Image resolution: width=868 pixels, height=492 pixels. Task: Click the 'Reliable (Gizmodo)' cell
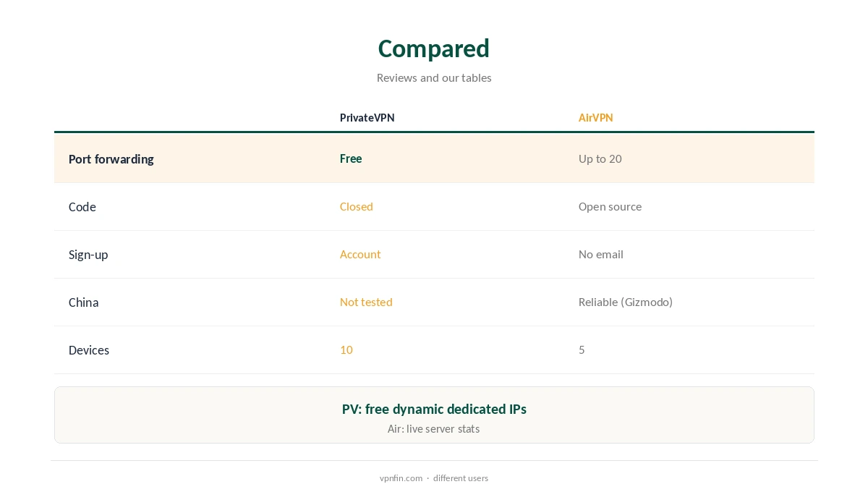pyautogui.click(x=626, y=302)
